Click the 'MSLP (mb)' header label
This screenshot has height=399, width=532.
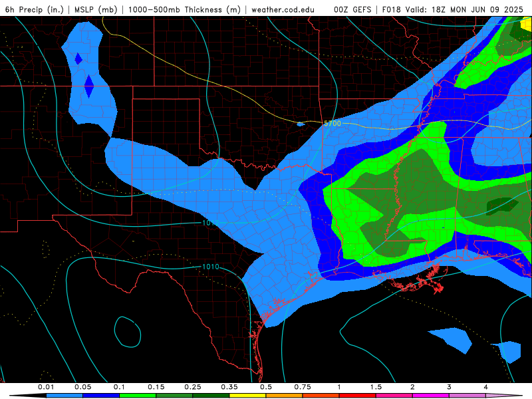pos(96,10)
